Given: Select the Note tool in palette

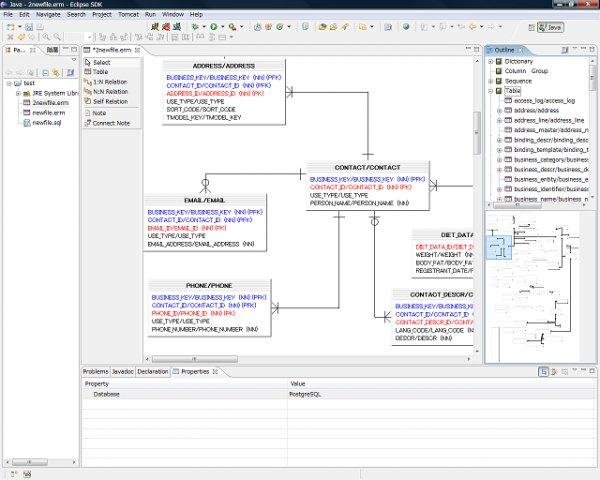Looking at the screenshot, I should point(99,113).
